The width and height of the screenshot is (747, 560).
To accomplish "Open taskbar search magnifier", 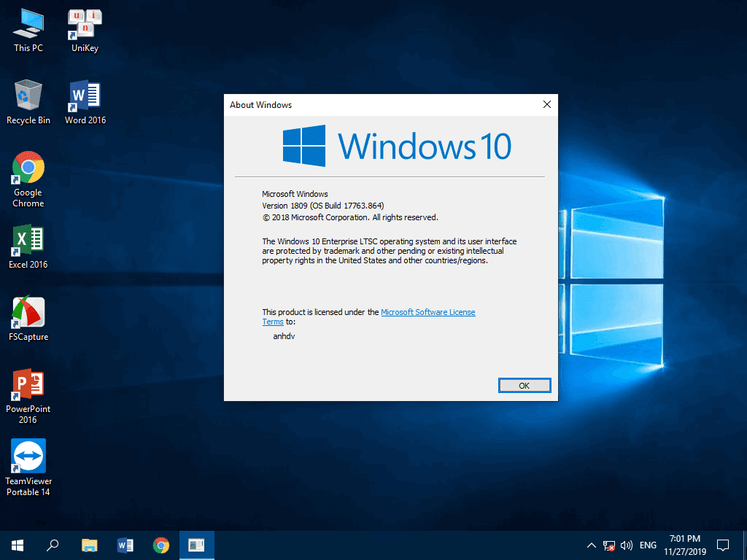I will click(53, 545).
